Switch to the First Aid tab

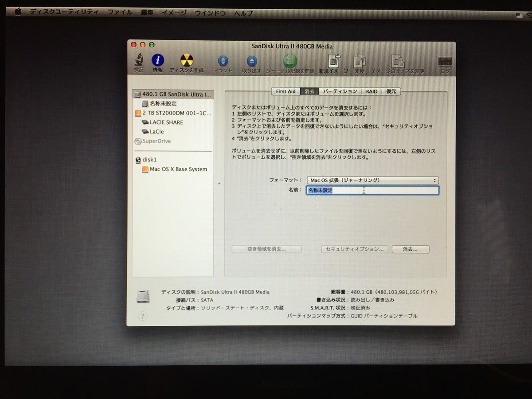point(286,91)
